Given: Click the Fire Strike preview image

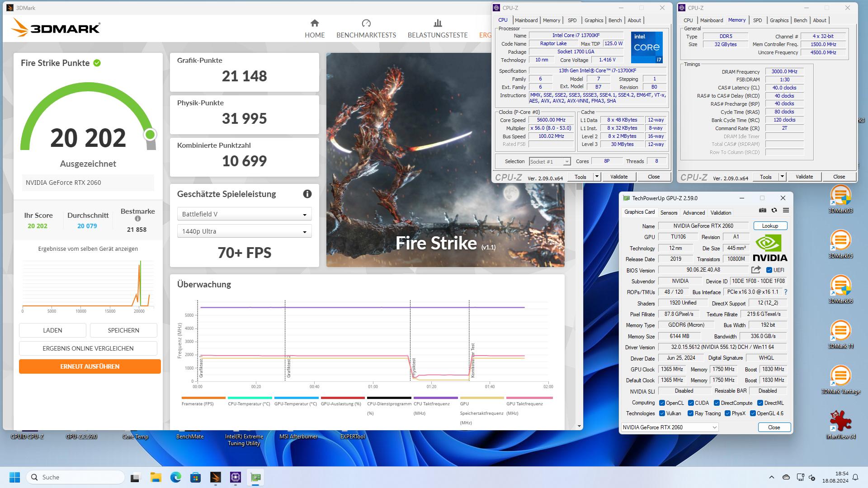Looking at the screenshot, I should [x=445, y=160].
